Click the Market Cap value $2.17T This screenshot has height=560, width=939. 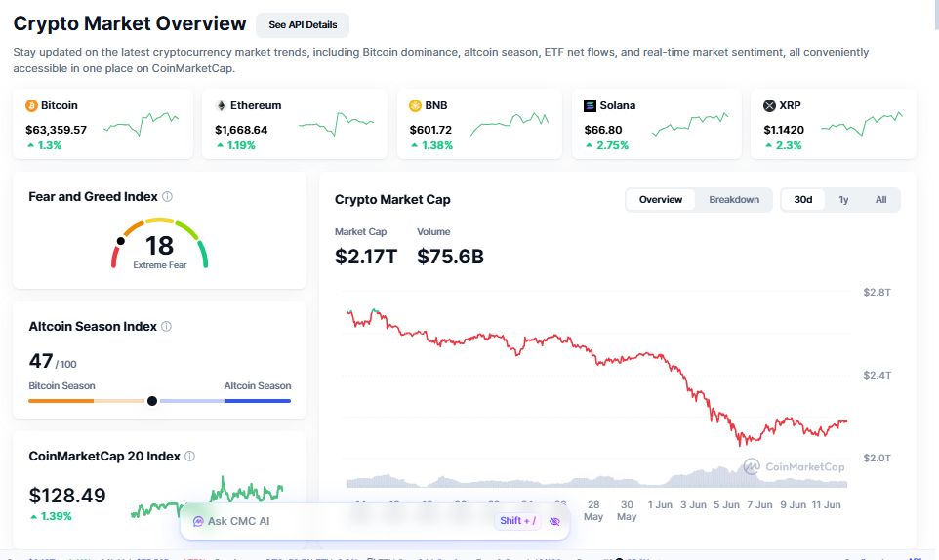click(366, 257)
